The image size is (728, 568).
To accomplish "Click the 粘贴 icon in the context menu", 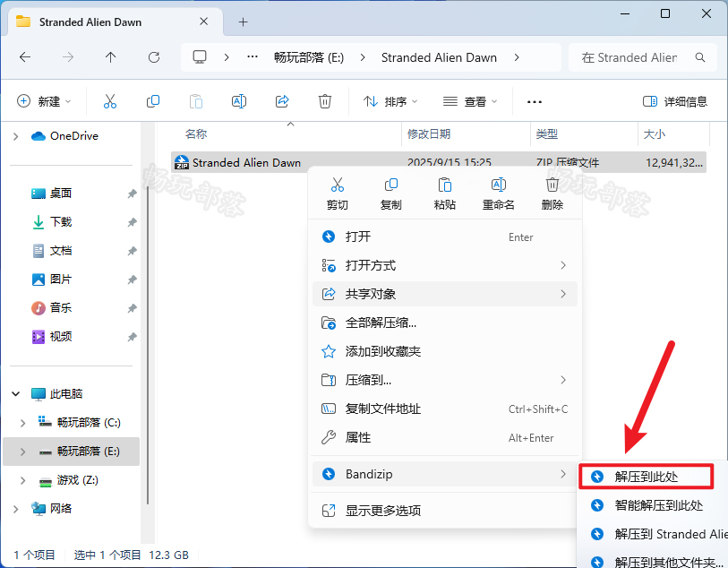I will coord(445,185).
